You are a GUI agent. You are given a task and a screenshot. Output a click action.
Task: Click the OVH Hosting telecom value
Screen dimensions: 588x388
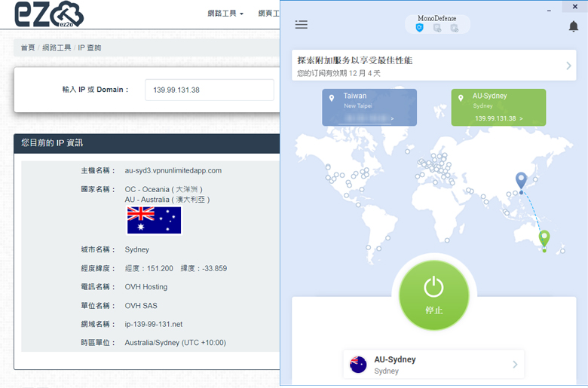tap(146, 287)
